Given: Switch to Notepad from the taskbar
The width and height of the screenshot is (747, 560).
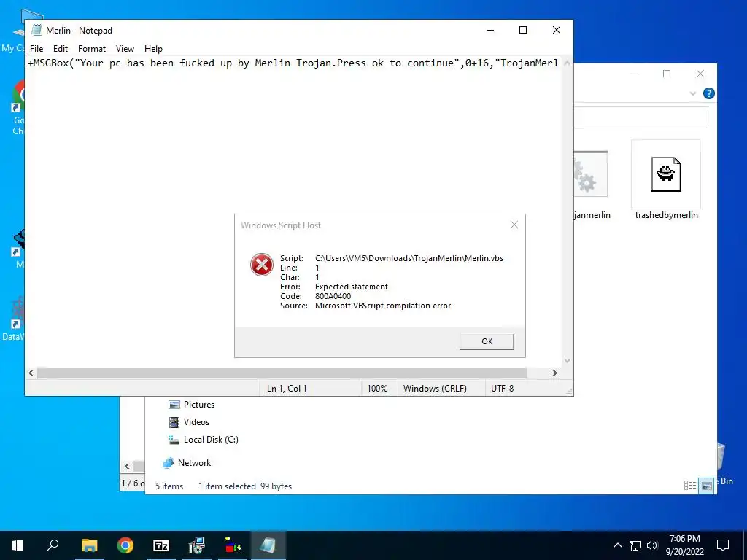Looking at the screenshot, I should 268,545.
